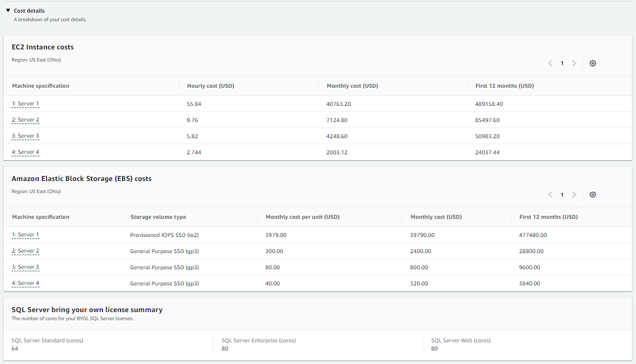Image resolution: width=636 pixels, height=364 pixels.
Task: Select monthly cost value 40763.20
Action: (x=339, y=104)
